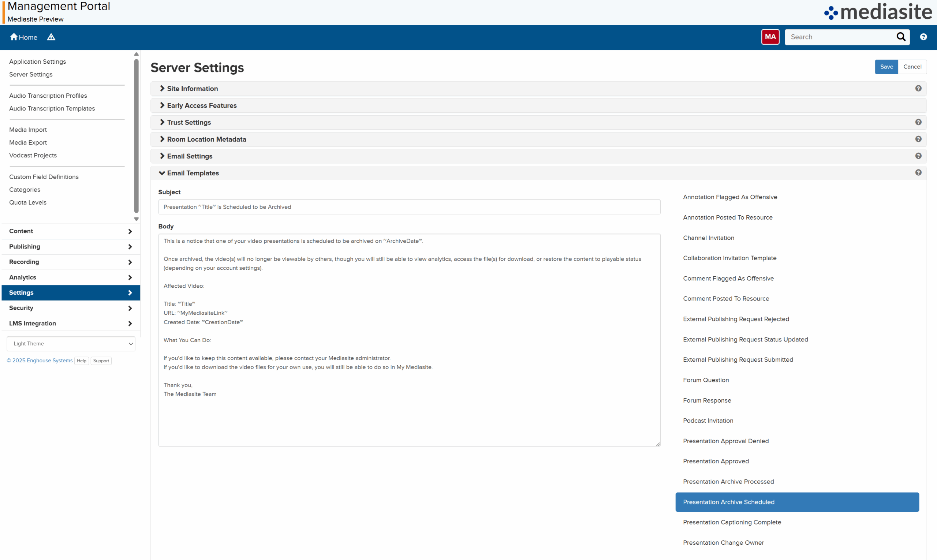Open help icon for Trust Settings
The image size is (937, 560).
point(918,122)
